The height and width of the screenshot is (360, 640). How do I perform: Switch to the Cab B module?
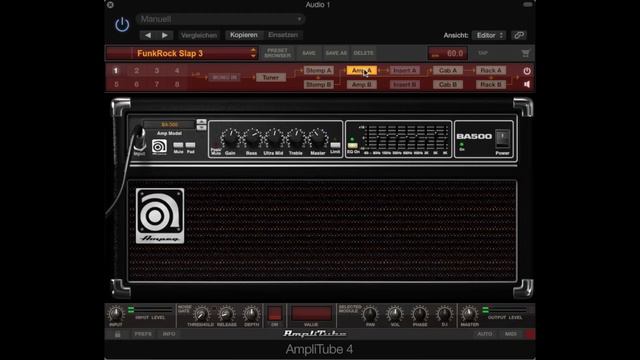point(448,84)
